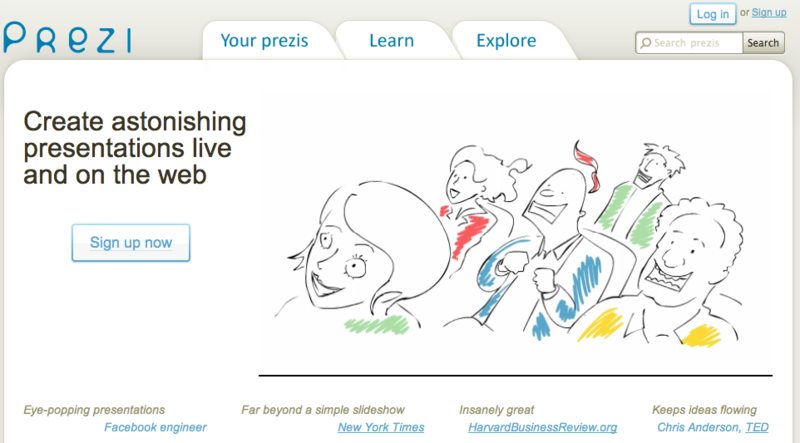Focus the Search prezis input field
The height and width of the screenshot is (443, 800).
pyautogui.click(x=689, y=43)
